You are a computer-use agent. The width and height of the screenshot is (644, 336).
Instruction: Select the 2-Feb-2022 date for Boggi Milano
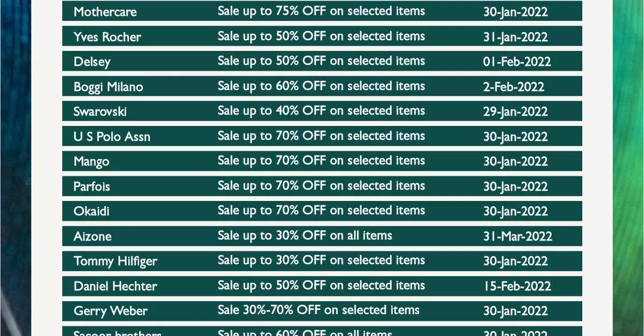(x=514, y=87)
